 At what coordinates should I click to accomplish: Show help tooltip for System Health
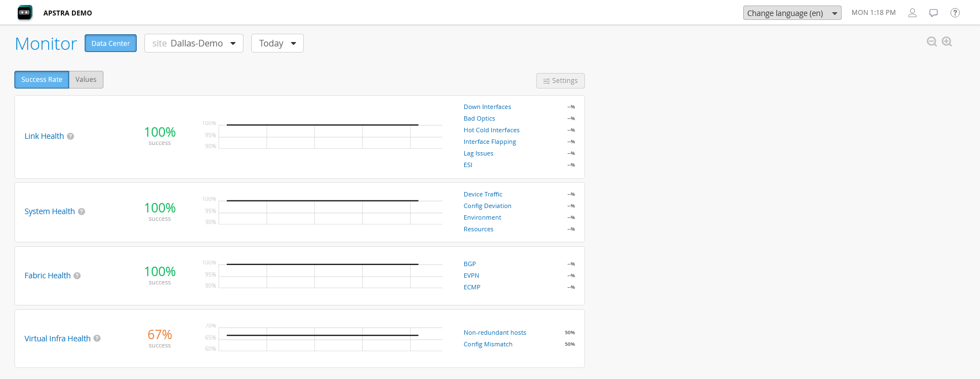pos(81,211)
